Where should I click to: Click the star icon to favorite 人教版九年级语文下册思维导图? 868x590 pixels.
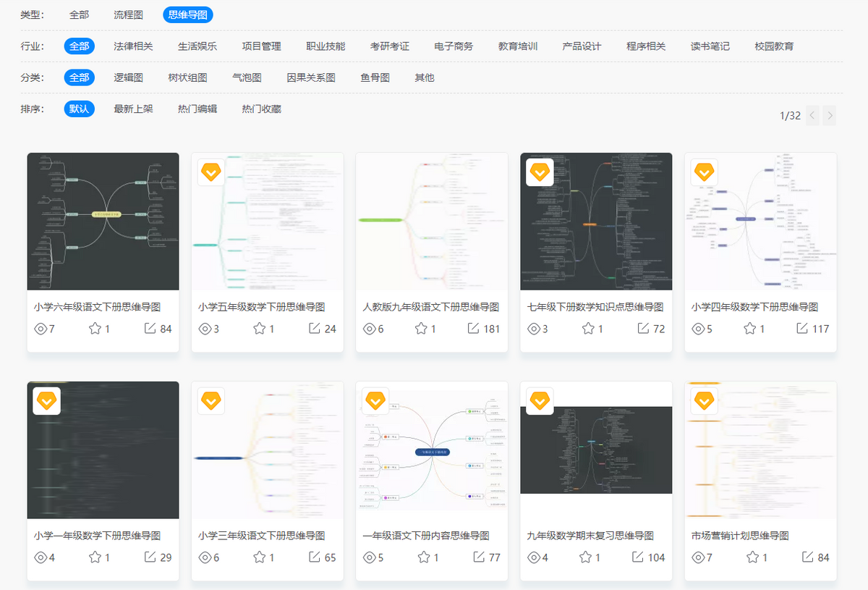pos(422,327)
